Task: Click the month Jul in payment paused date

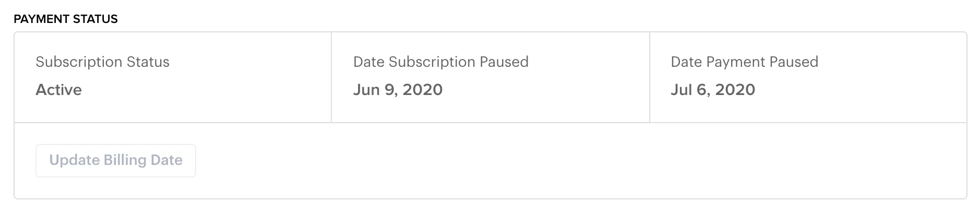Action: [682, 90]
